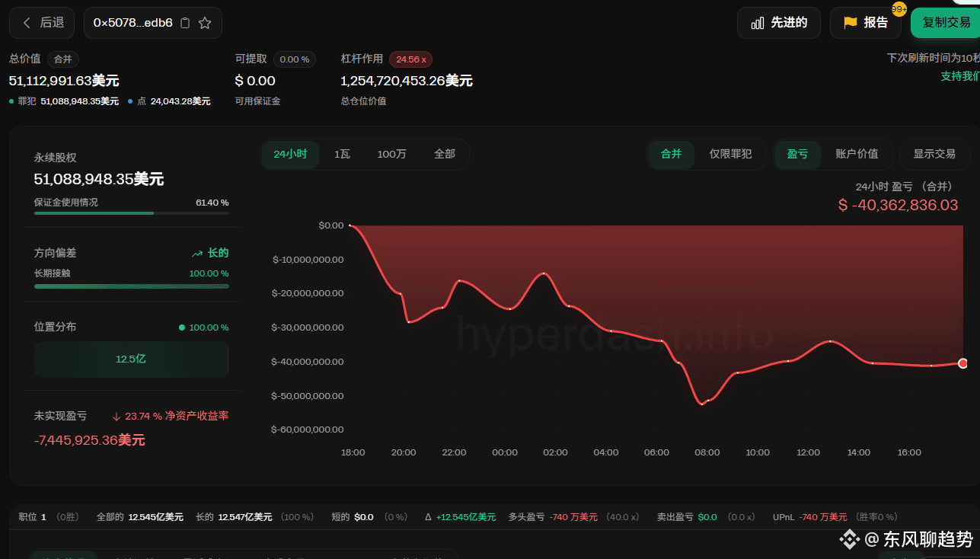980x559 pixels.
Task: Click the trend arrow icon beside 长的
Action: (x=196, y=252)
